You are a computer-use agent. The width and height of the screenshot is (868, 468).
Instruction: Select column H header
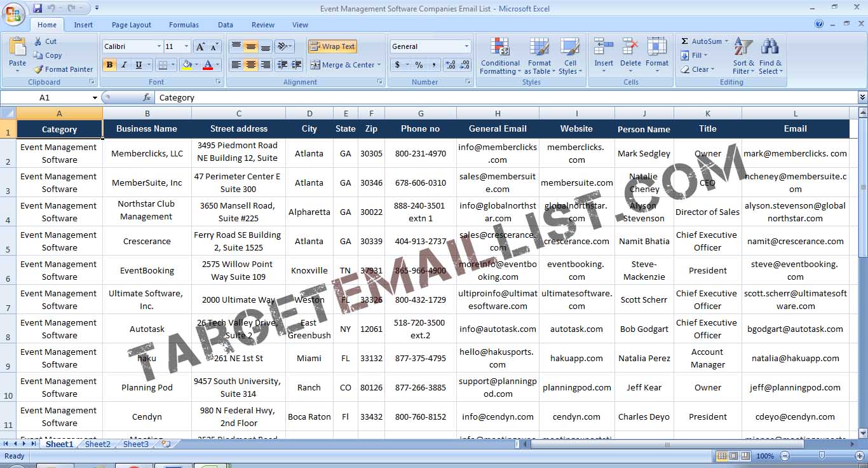tap(498, 113)
